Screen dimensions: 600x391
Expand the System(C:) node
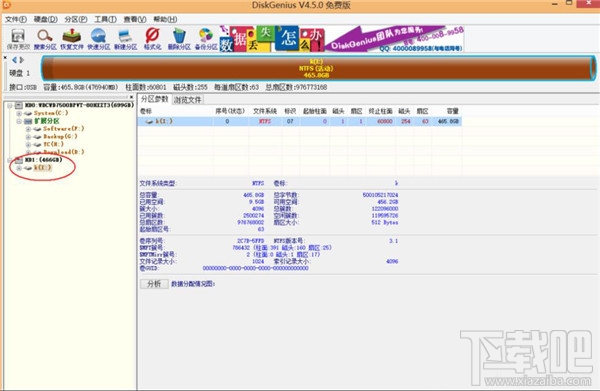coord(19,113)
